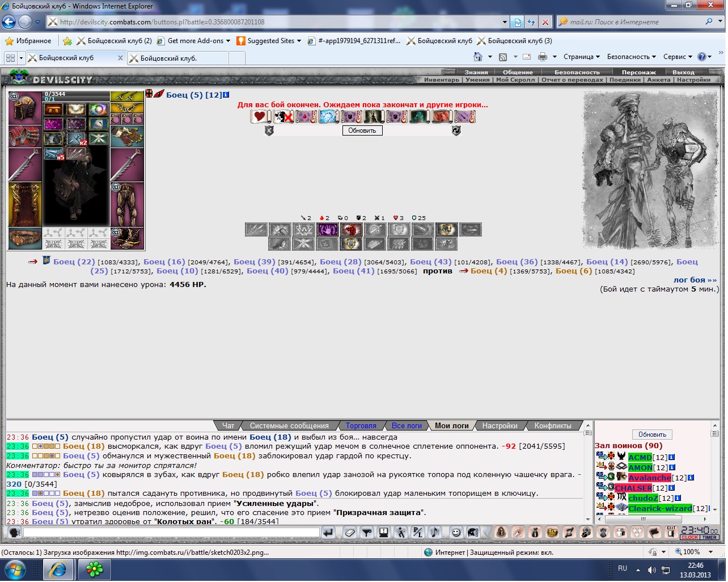Click the red bracers equipment slot
The height and width of the screenshot is (582, 728).
click(x=25, y=136)
